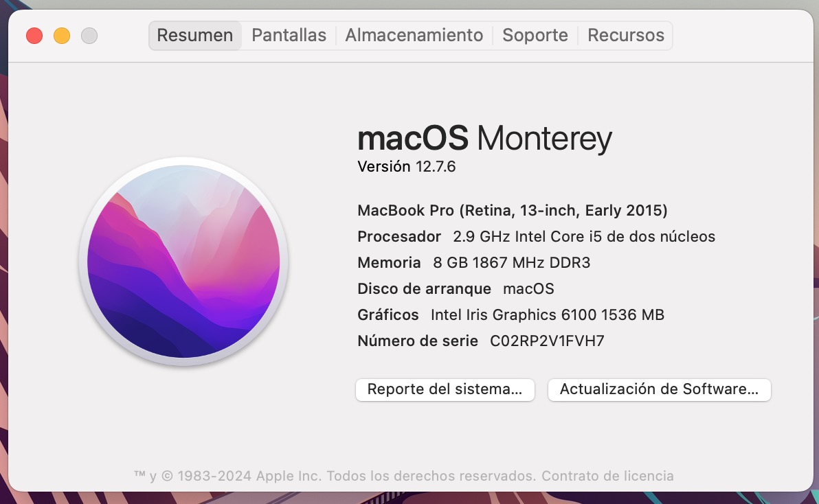
Task: Click the Gráficos Intel Iris line
Action: click(511, 314)
